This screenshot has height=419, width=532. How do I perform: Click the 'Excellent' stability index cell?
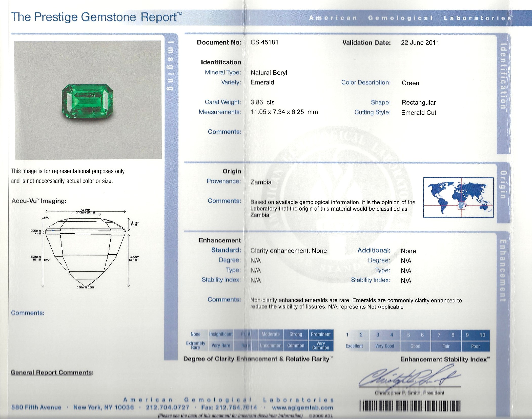tap(354, 346)
